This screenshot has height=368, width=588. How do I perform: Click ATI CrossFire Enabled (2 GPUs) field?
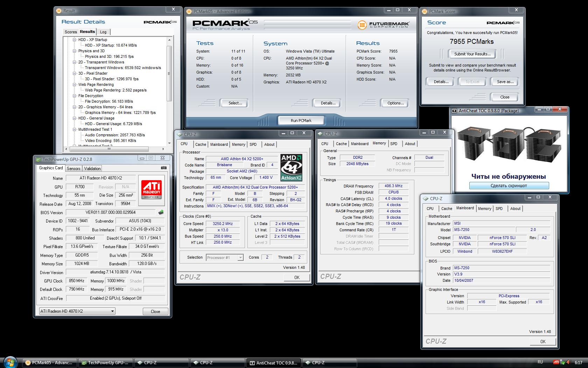point(115,298)
